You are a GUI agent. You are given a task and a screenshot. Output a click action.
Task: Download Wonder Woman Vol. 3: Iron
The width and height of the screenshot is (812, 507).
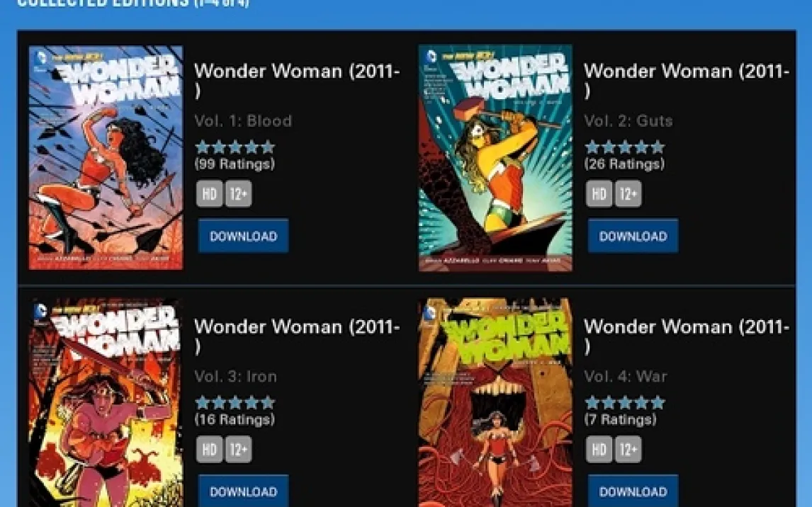[x=244, y=491]
